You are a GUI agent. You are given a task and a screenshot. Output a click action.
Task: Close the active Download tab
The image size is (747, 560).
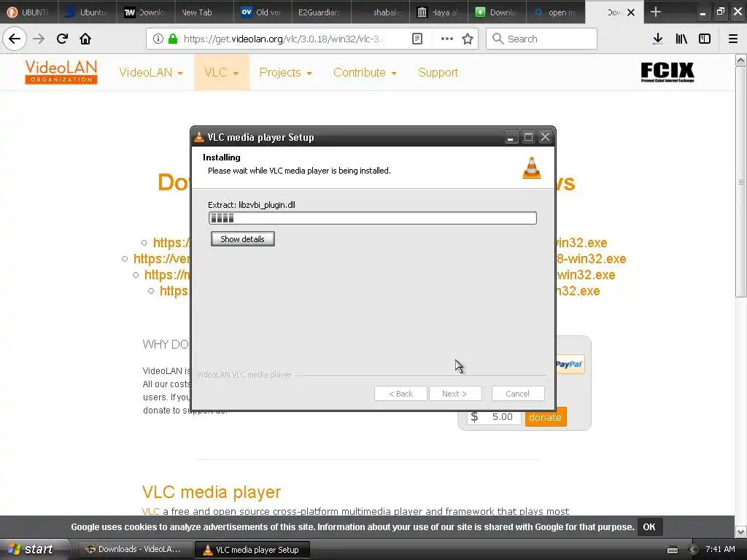631,12
